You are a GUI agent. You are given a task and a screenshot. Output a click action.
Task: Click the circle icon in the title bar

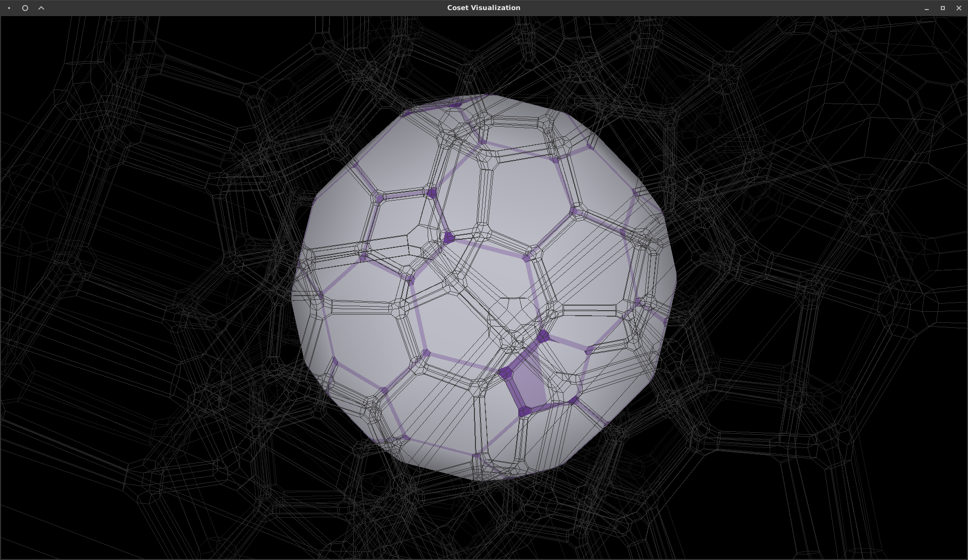(25, 8)
